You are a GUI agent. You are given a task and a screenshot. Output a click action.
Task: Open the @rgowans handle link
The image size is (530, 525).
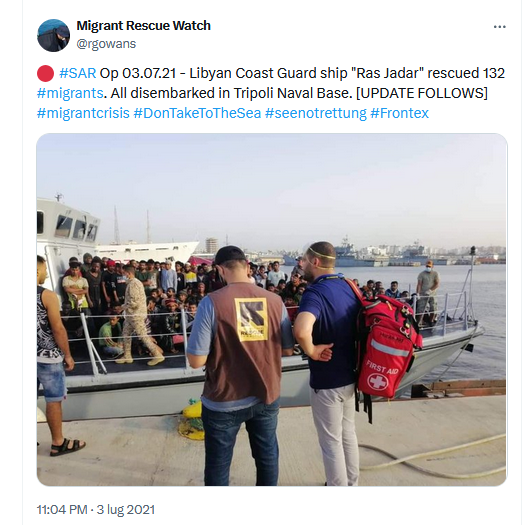click(x=106, y=44)
